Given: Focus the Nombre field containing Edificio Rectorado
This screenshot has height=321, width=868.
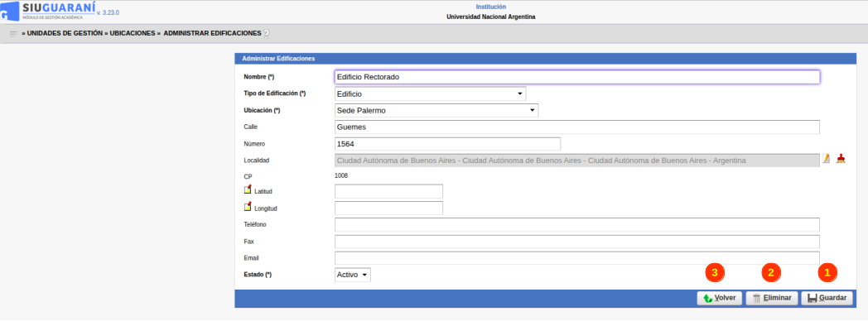Looking at the screenshot, I should point(576,77).
